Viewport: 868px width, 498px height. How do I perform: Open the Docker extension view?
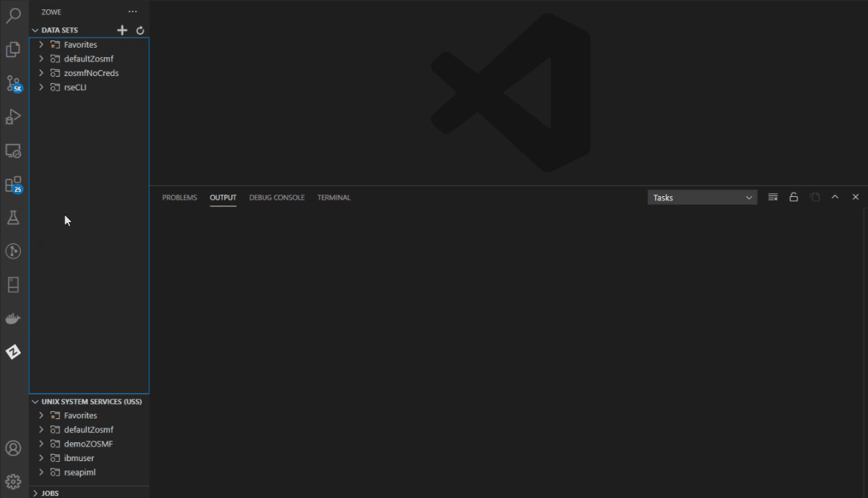(x=13, y=318)
